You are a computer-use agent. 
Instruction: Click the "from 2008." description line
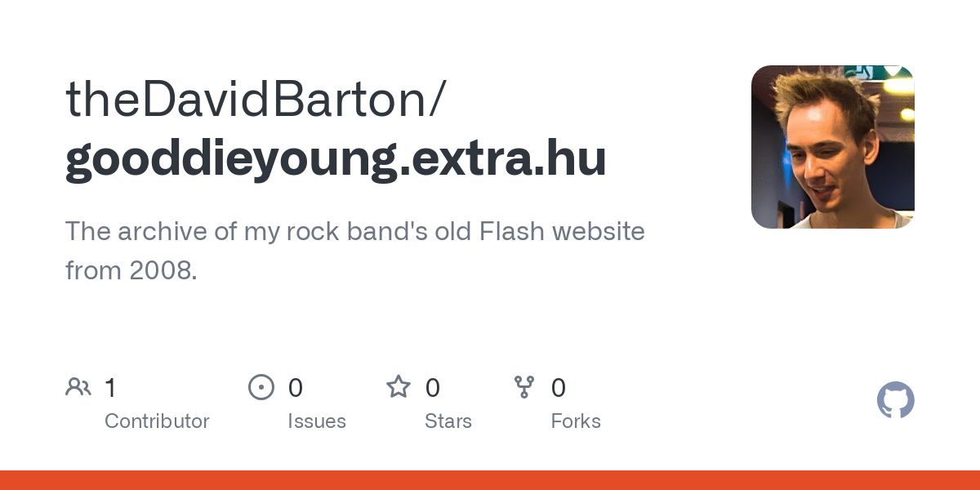pos(131,270)
